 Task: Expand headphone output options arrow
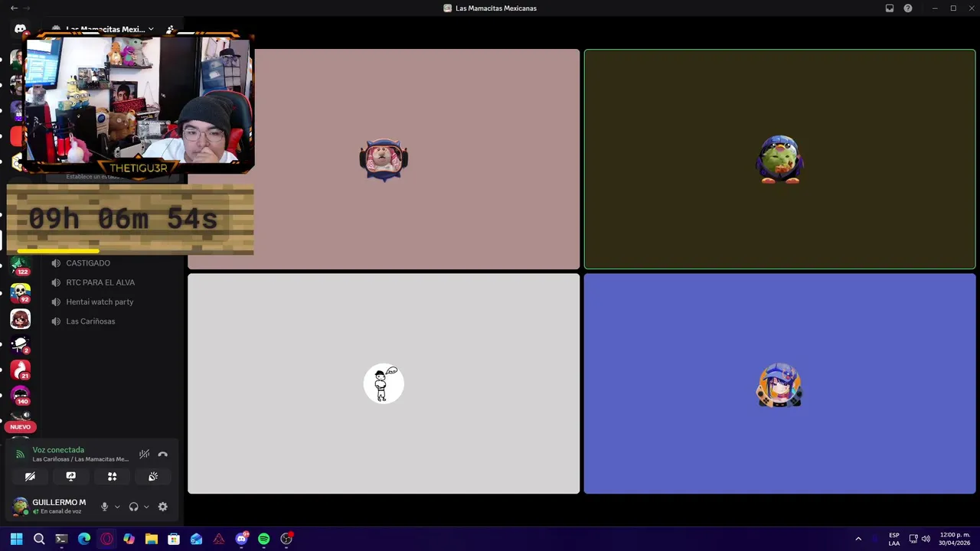click(146, 507)
